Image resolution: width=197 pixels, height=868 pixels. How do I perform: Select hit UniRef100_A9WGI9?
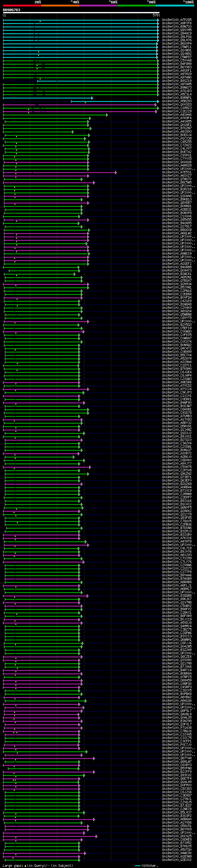pyautogui.click(x=177, y=253)
